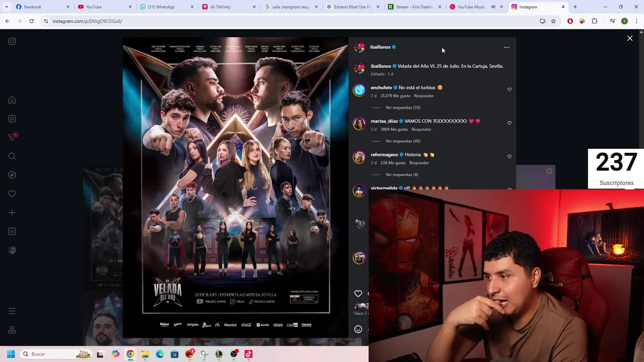Switch to the Facebook tab
Image resolution: width=644 pixels, height=362 pixels.
tap(43, 7)
